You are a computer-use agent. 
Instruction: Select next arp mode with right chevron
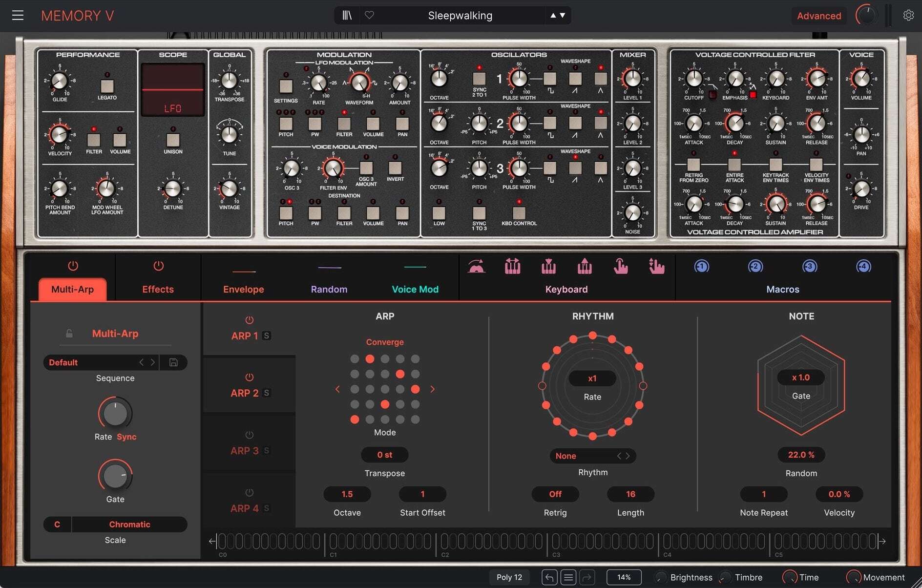[432, 389]
